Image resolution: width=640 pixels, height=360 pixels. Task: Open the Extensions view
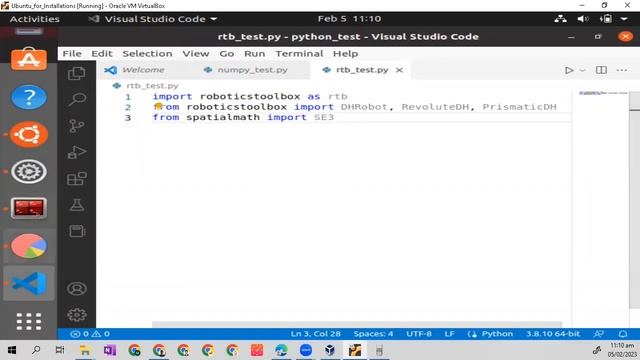[x=77, y=178]
